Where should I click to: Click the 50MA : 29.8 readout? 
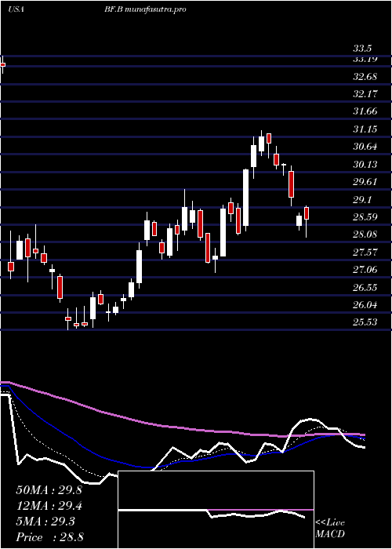[49, 490]
